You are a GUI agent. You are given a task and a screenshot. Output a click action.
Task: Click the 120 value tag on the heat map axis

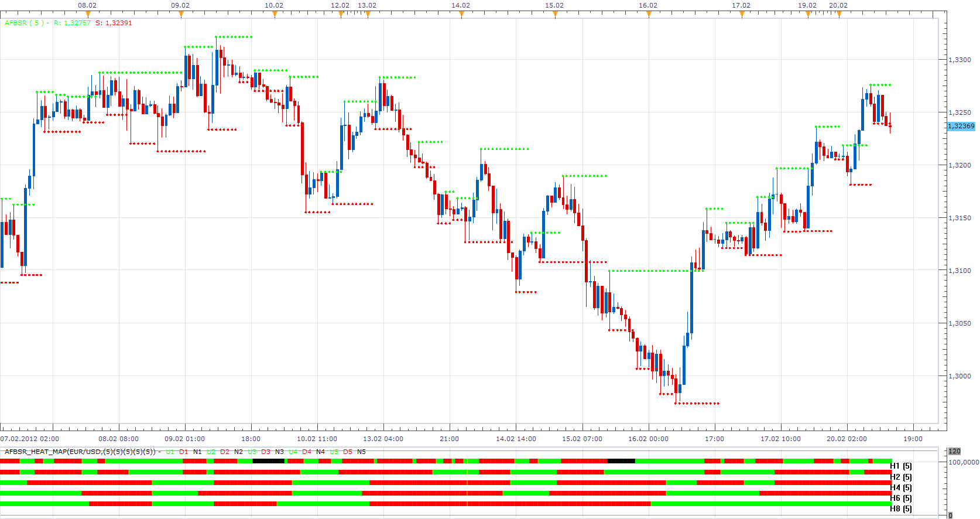pos(954,451)
